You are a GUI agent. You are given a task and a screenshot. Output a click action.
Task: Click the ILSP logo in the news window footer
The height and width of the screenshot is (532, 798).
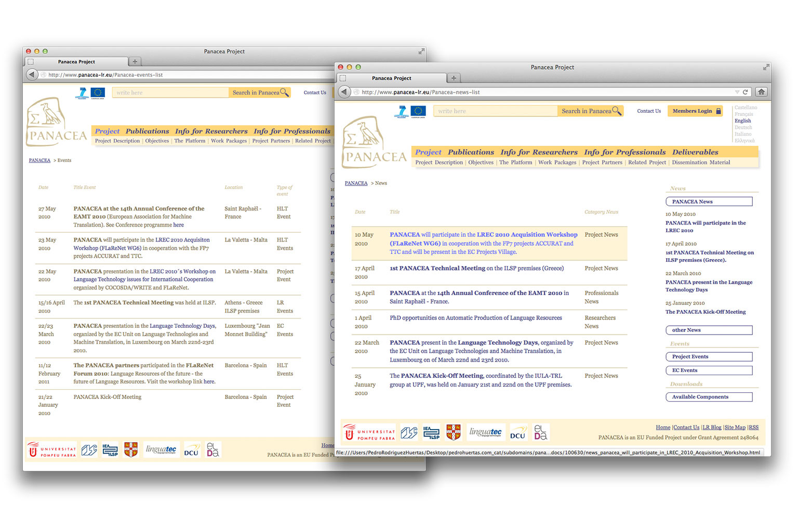(x=431, y=432)
